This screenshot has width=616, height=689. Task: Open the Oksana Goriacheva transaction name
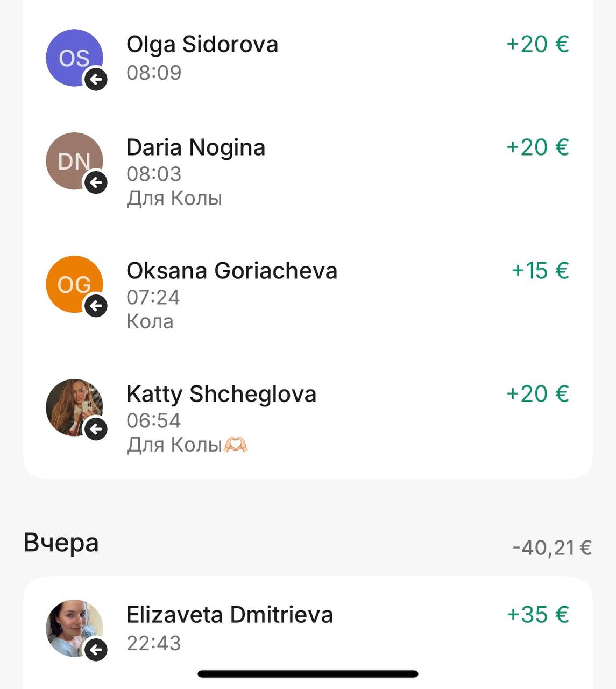tap(232, 271)
